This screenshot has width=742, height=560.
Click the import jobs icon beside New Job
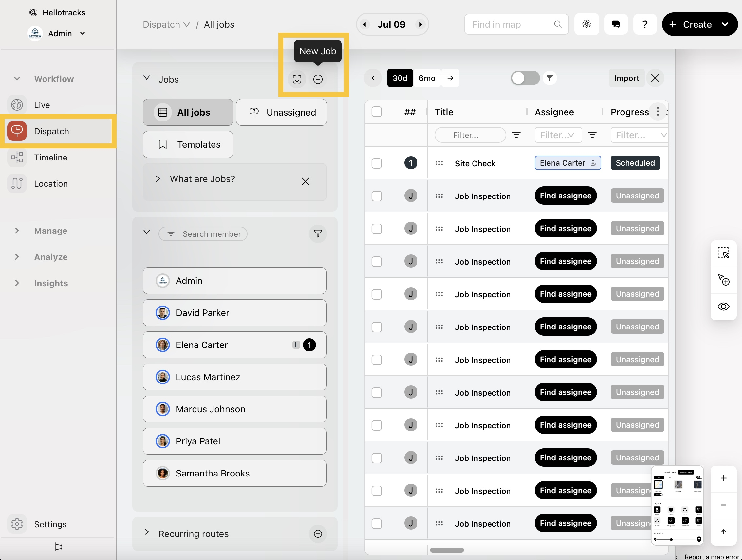[297, 79]
